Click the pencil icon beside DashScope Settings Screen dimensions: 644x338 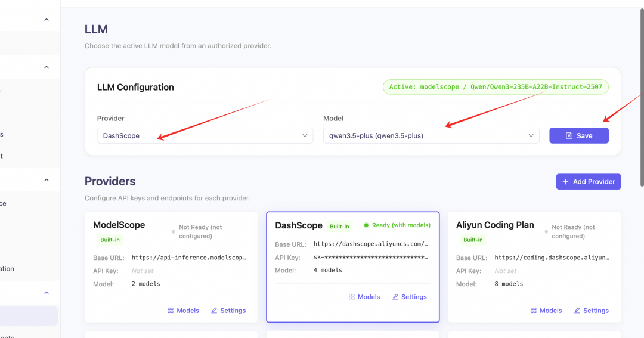pos(395,297)
